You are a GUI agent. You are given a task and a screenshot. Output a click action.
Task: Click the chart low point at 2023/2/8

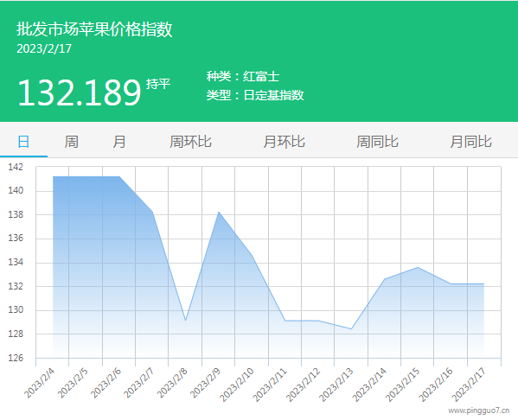186,321
